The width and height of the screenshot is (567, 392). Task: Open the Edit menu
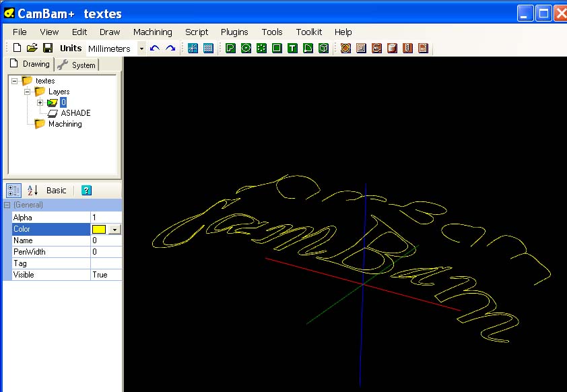pos(79,32)
